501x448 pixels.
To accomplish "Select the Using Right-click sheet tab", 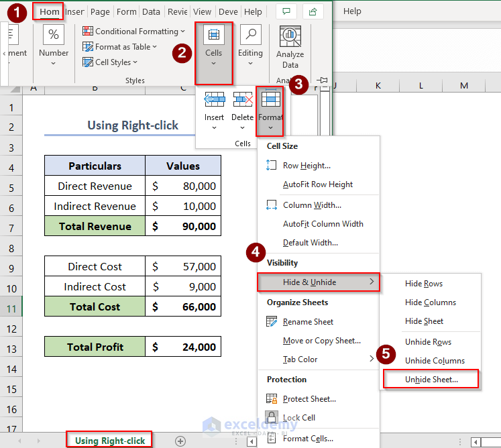I will (x=109, y=441).
